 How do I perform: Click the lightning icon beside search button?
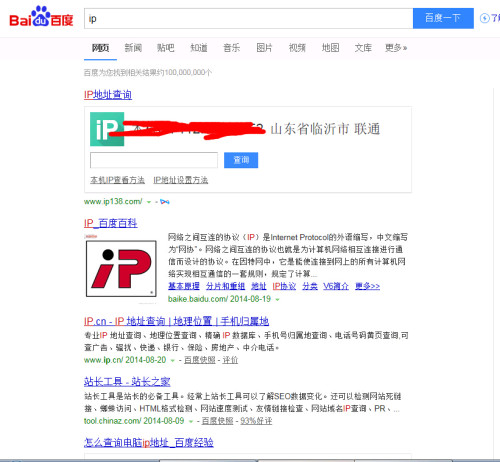point(484,18)
